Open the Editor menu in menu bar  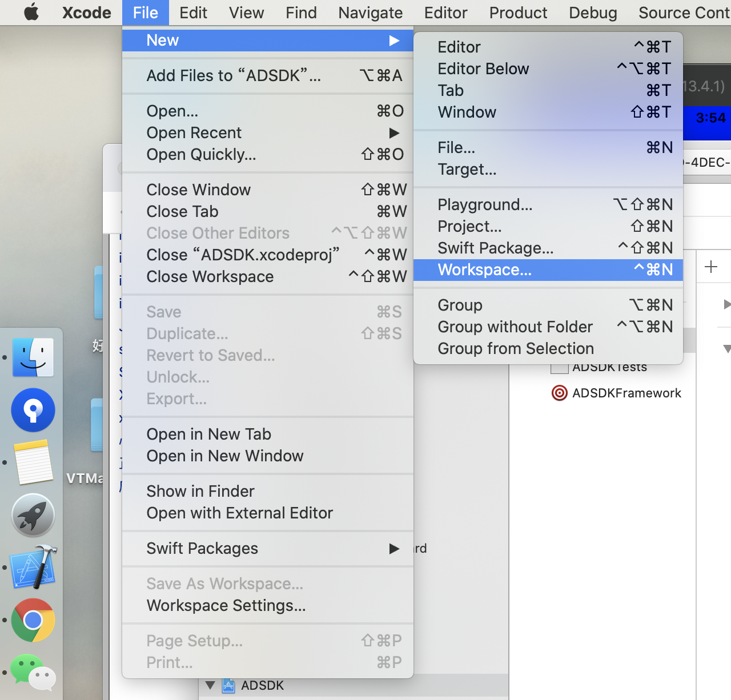(x=446, y=13)
